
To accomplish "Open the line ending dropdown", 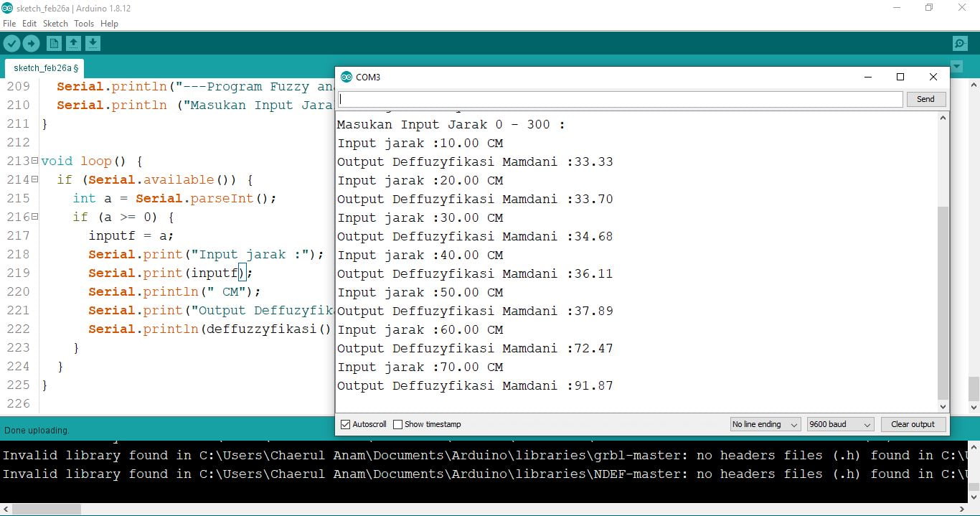I will (765, 424).
